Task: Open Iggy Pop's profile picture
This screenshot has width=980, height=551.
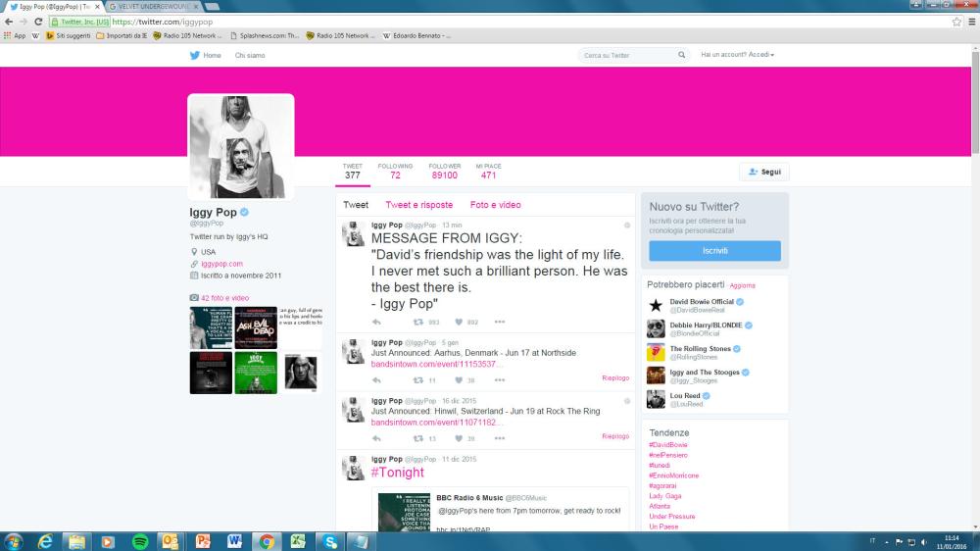Action: (241, 147)
